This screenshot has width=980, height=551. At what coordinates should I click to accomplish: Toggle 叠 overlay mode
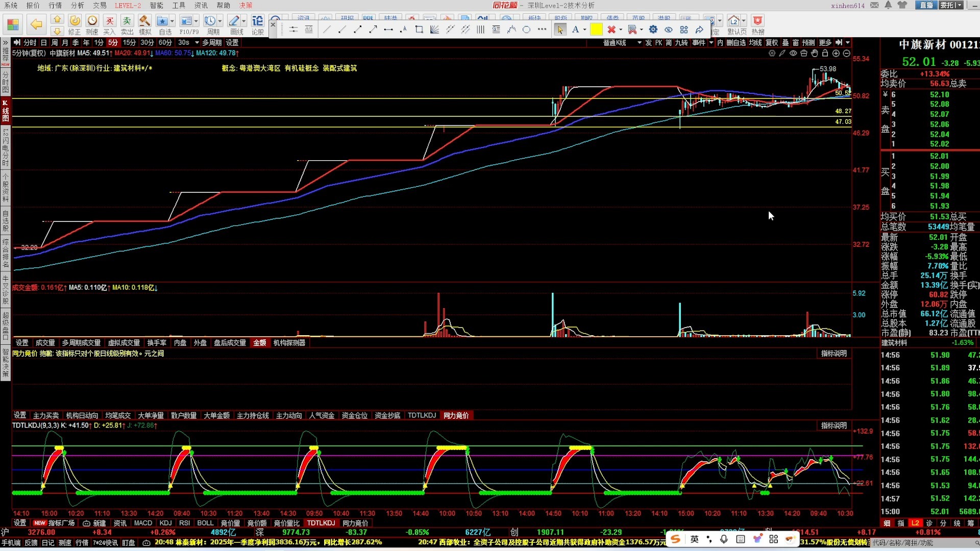[786, 43]
